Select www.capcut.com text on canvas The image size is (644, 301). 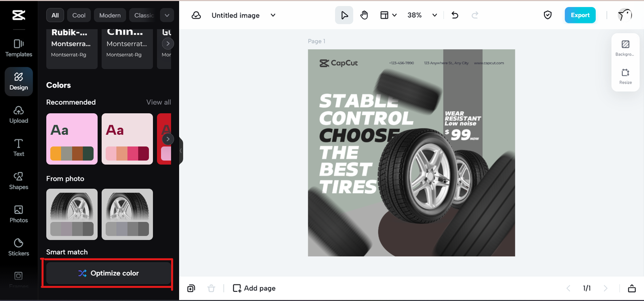pos(489,63)
